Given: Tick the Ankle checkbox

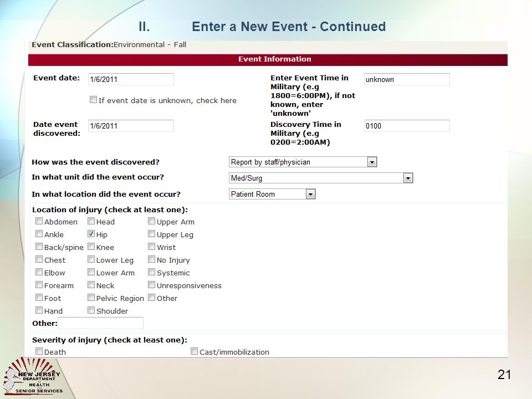Looking at the screenshot, I should click(39, 234).
